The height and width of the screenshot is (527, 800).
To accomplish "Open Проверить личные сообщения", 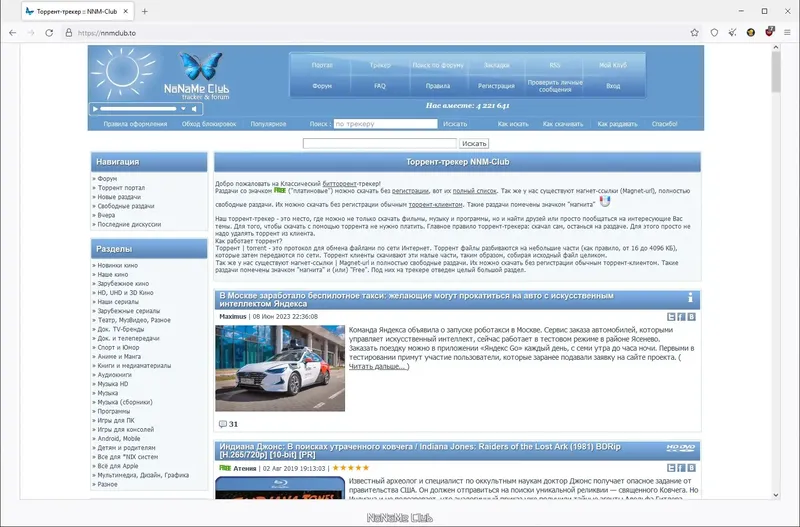I will tap(555, 86).
